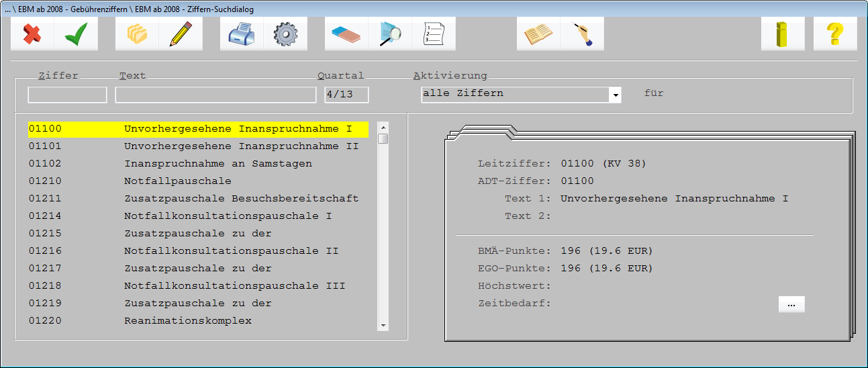The image size is (868, 368).
Task: Click the '...' button next to Zeitbedarf
Action: (791, 304)
